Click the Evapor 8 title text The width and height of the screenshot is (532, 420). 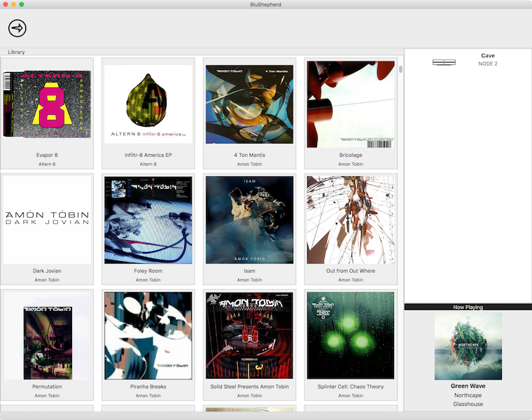tap(47, 155)
